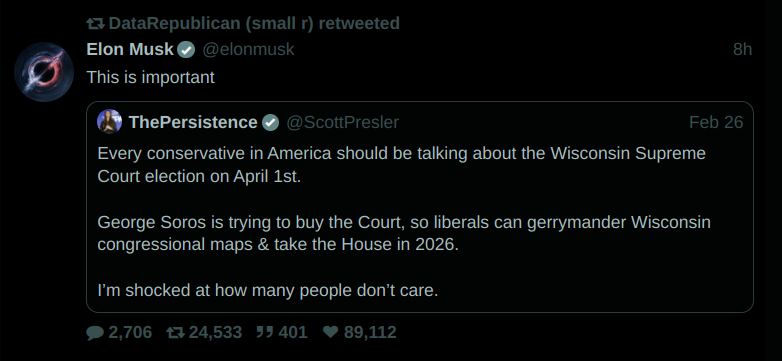Click the reply speech bubble icon
Image resolution: width=782 pixels, height=361 pixels.
(95, 333)
